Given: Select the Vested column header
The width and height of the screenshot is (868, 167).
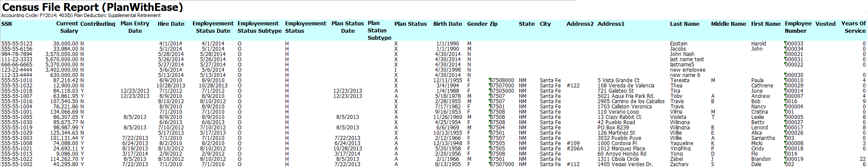Looking at the screenshot, I should [x=826, y=24].
